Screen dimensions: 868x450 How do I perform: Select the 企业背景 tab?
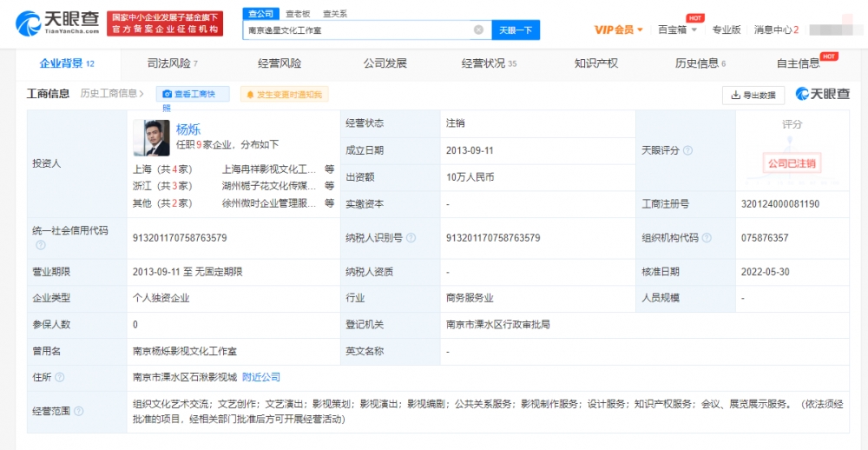coord(67,63)
